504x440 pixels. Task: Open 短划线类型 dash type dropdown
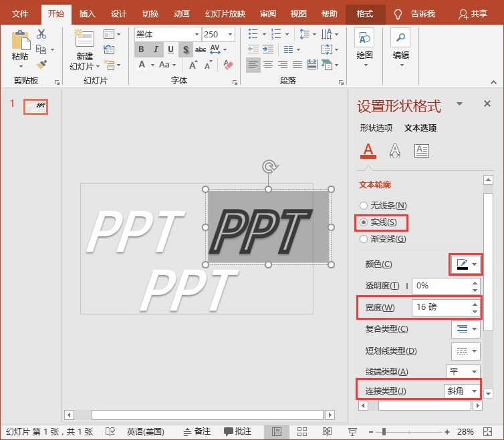pos(465,351)
